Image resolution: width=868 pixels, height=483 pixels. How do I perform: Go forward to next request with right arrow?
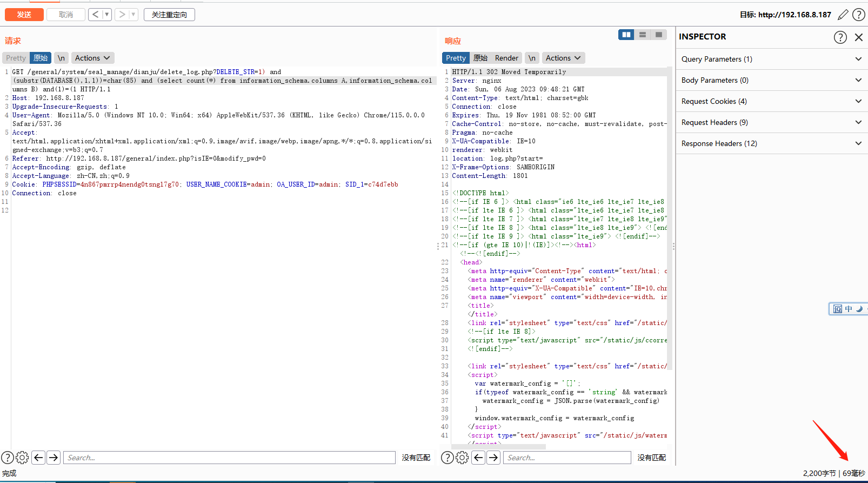coord(122,15)
